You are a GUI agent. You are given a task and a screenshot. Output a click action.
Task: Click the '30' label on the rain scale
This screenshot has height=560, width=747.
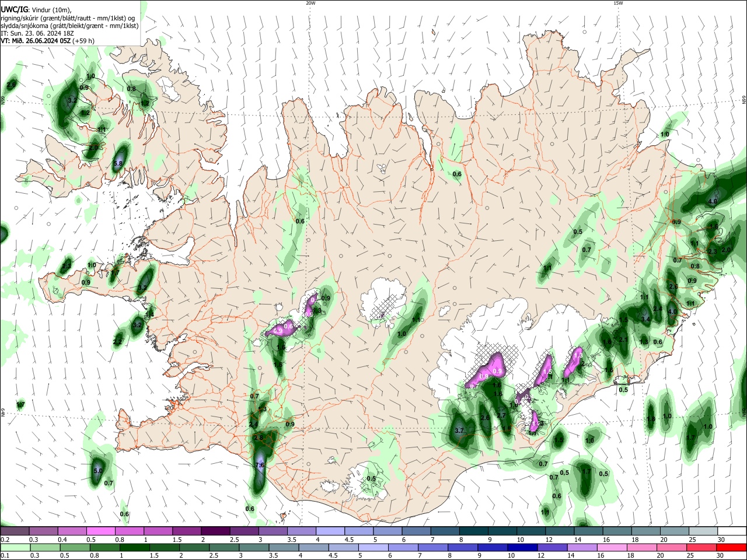tap(721, 556)
